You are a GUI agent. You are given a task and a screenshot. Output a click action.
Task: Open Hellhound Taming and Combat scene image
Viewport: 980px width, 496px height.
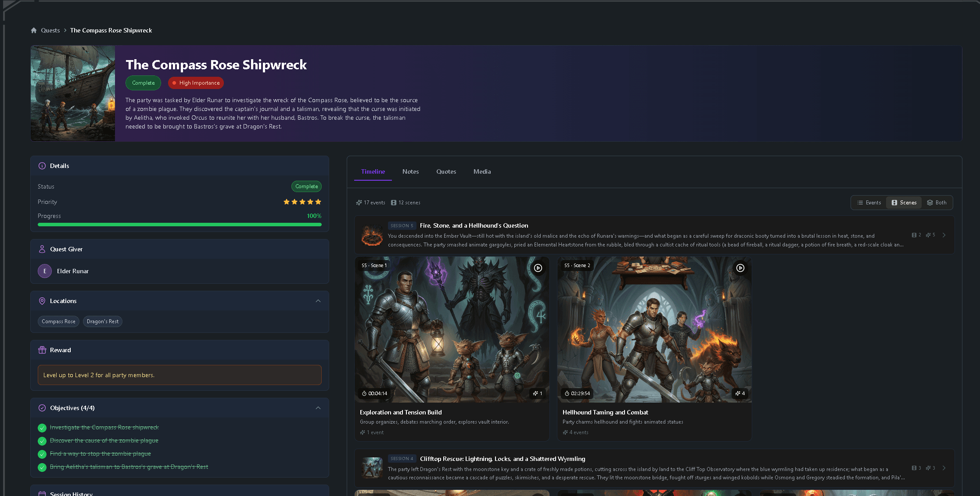pyautogui.click(x=654, y=330)
